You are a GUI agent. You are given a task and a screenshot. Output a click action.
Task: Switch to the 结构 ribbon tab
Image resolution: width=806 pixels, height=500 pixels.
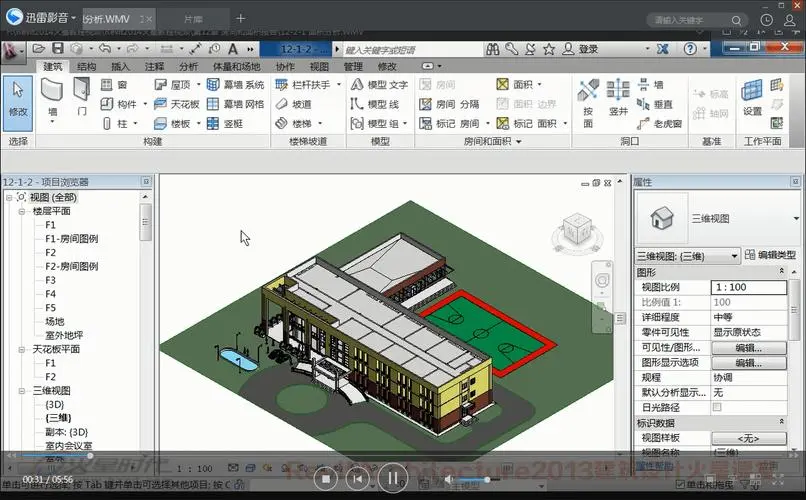87,66
